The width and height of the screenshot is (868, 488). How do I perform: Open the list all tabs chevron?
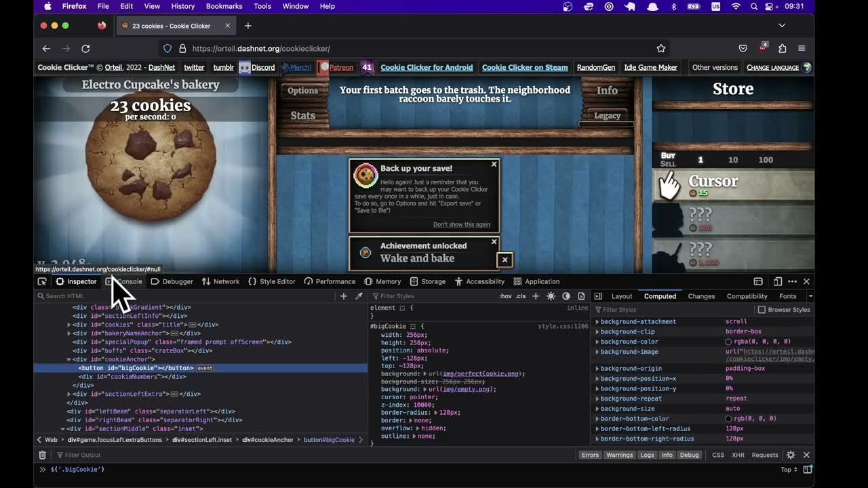[782, 26]
